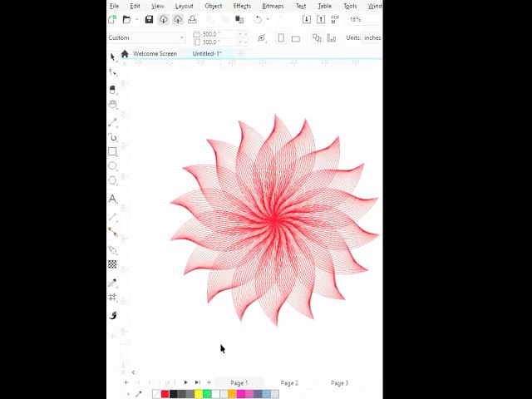Open the Bitmaps menu

click(273, 6)
